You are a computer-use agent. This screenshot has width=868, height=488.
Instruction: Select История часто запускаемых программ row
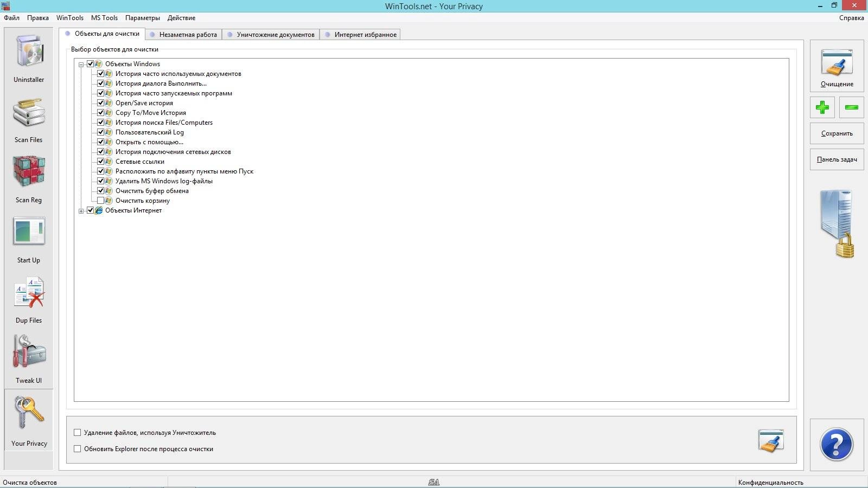pyautogui.click(x=174, y=93)
